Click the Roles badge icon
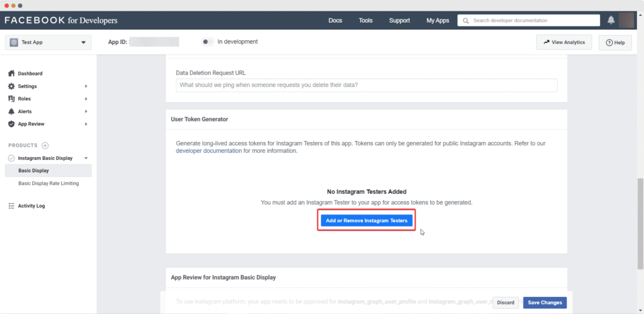Screen dimensions: 644x314 (11, 99)
